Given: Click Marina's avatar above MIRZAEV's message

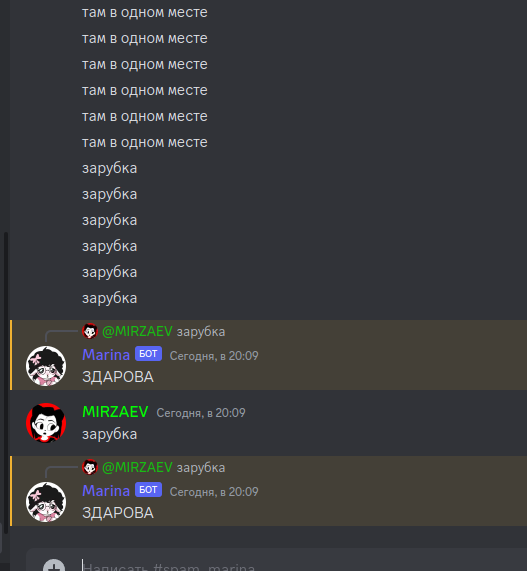Looking at the screenshot, I should [x=46, y=366].
